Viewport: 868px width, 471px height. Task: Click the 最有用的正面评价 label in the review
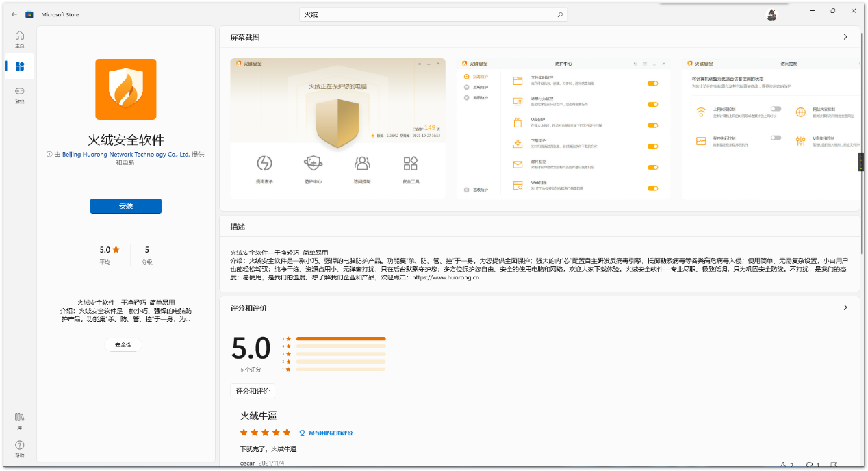(330, 433)
